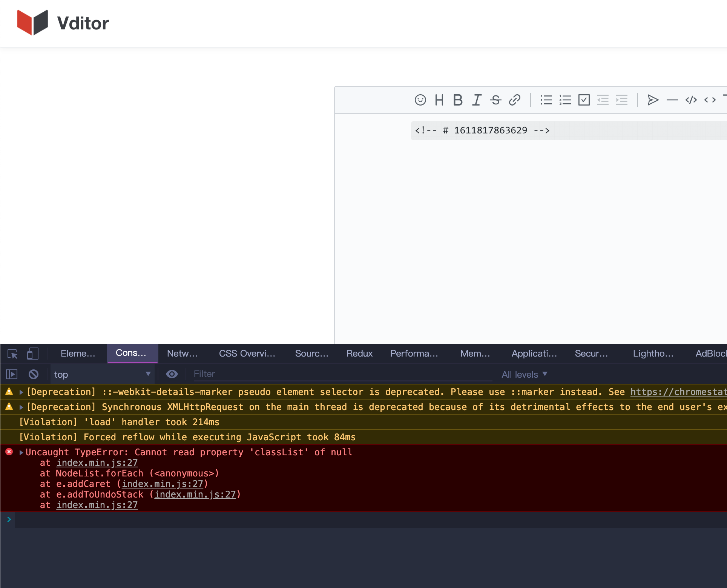Open the chromestatus deprecation link
This screenshot has width=727, height=588.
[x=679, y=392]
